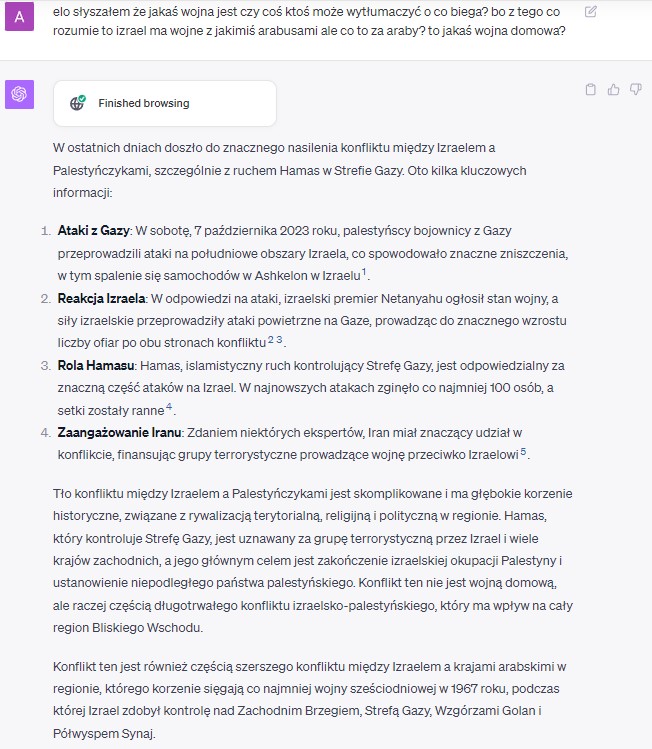Open citation 4 after "zostały ranne"
This screenshot has height=749, width=652.
[x=169, y=407]
